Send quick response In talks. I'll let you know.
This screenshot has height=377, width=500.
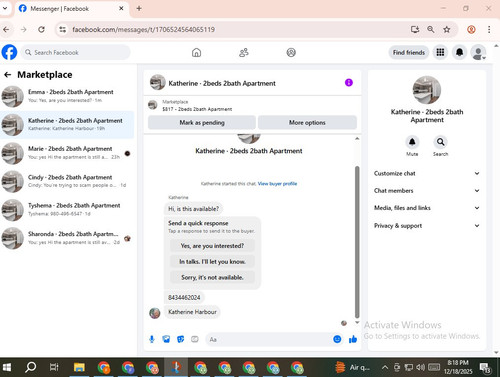(x=212, y=261)
